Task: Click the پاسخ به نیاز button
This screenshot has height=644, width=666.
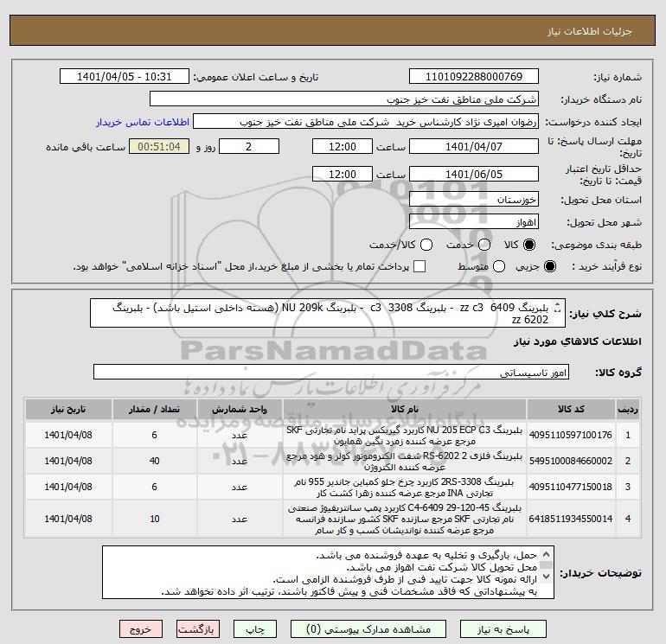Action: pos(503,629)
